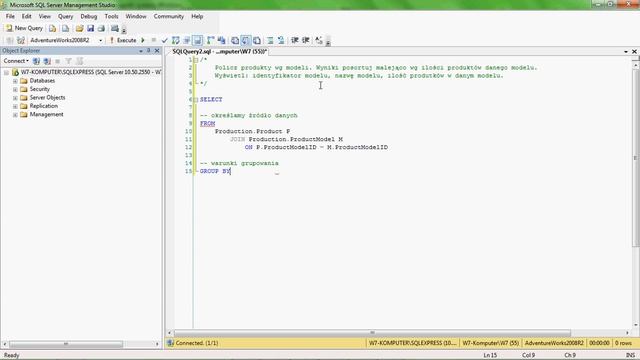Close the Object Explorer panel
640x360 pixels.
157,51
